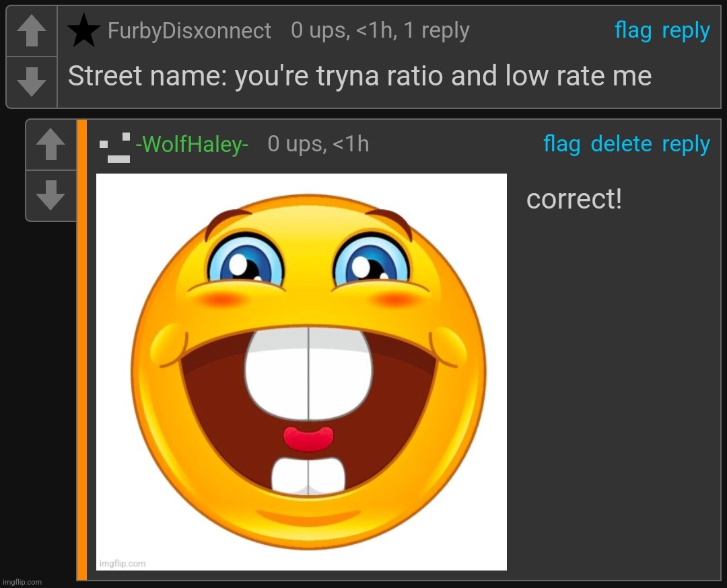Click the '0 ups, <1h, 1 reply' info text
Screen dimensions: 727x588
point(380,30)
